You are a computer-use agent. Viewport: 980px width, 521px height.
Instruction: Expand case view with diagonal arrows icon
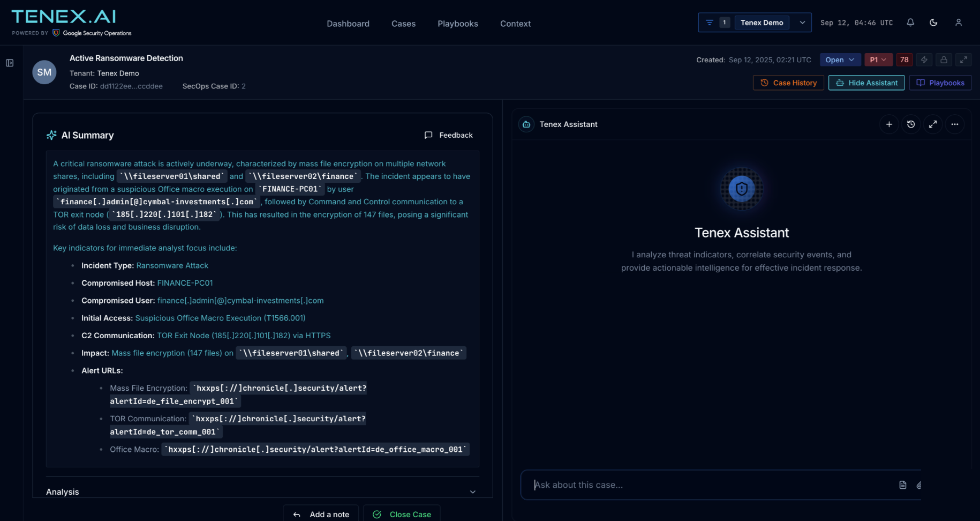[963, 59]
